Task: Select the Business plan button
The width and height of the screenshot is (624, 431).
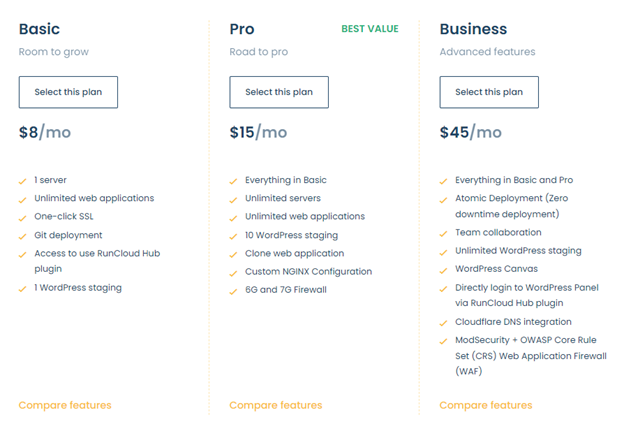Action: pos(489,92)
